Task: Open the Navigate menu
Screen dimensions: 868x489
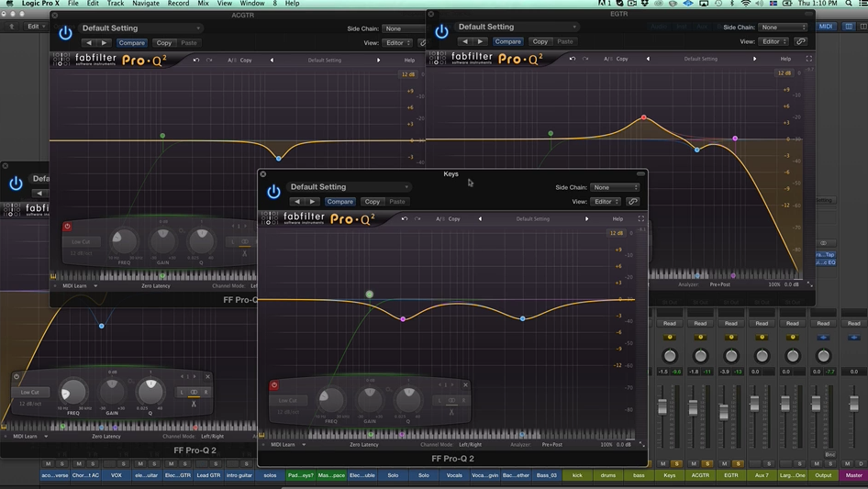Action: tap(146, 4)
